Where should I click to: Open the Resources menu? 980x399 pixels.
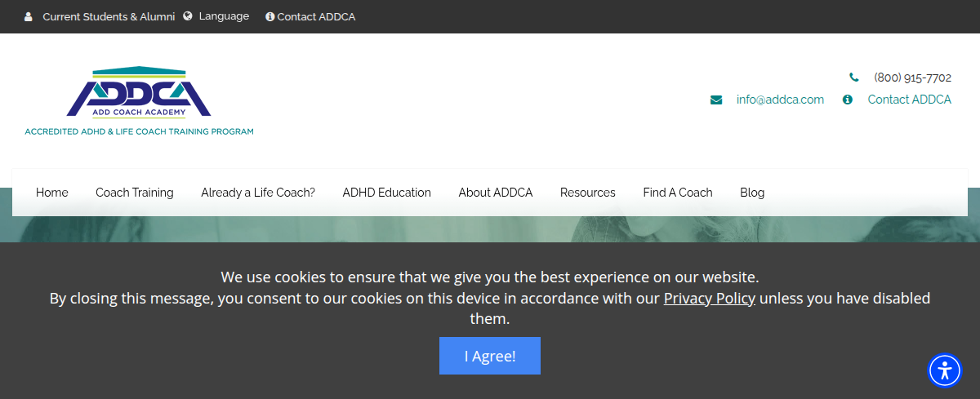click(587, 193)
